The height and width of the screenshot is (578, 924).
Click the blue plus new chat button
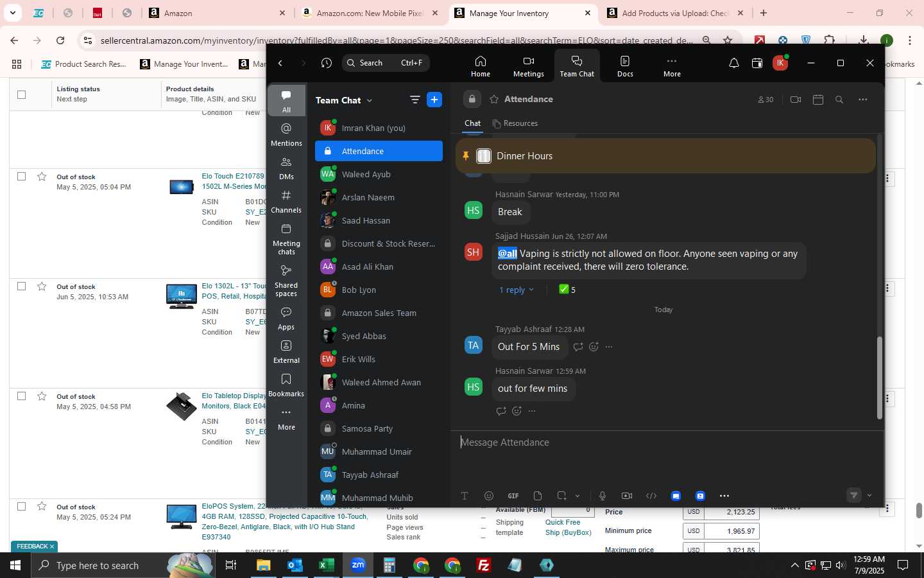pos(434,100)
